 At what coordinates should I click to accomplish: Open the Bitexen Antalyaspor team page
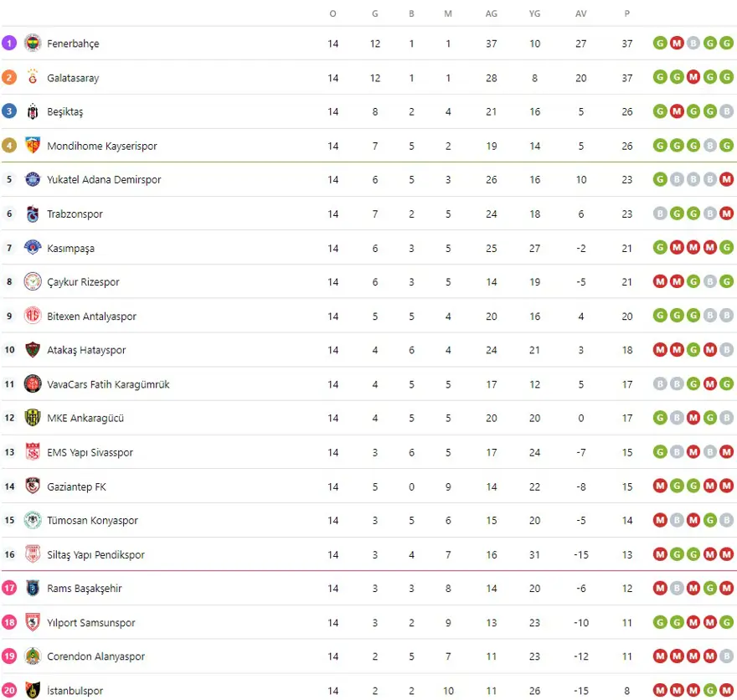click(x=91, y=317)
